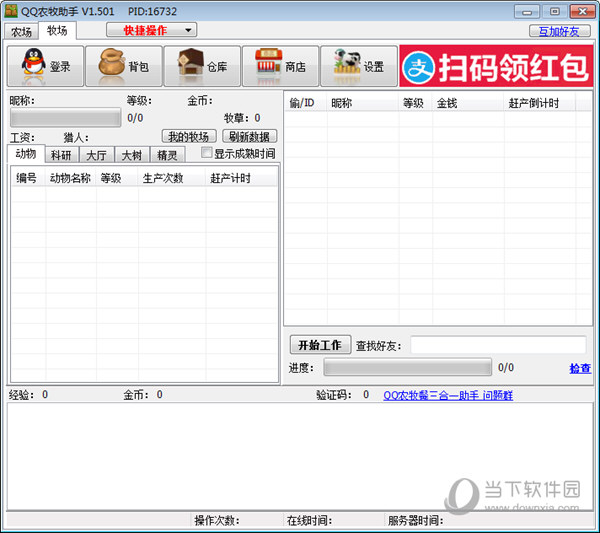Image resolution: width=600 pixels, height=533 pixels.
Task: Click the 偷/ID column header
Action: click(x=306, y=103)
